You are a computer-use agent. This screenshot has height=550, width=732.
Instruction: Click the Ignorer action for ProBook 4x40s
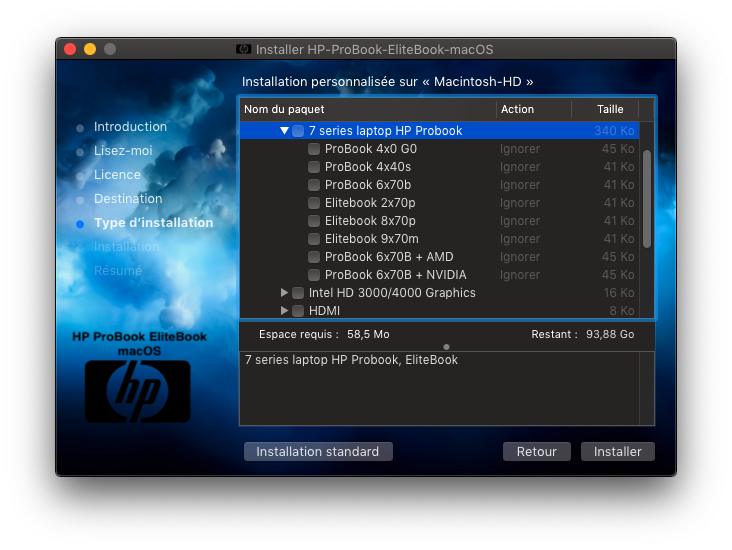520,167
